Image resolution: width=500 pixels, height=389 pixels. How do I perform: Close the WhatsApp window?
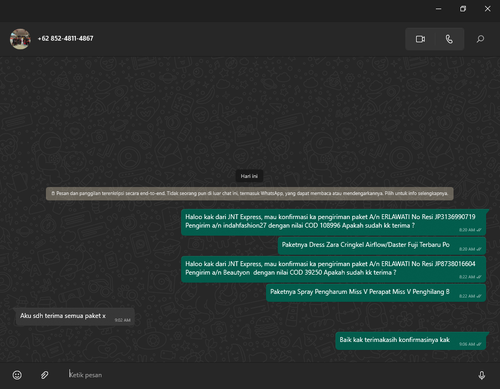487,9
